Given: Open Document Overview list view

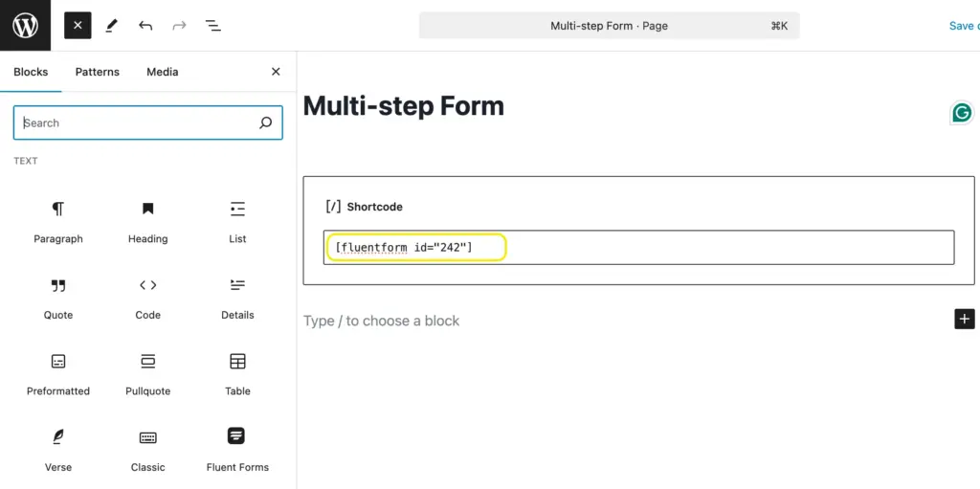Looking at the screenshot, I should click(x=213, y=26).
